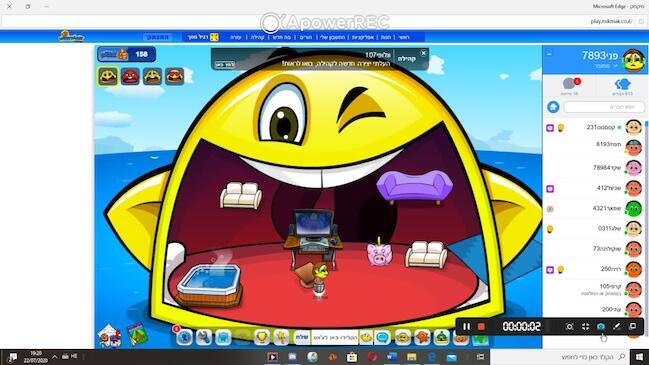
Task: Stop the recording with the red square button
Action: [481, 327]
